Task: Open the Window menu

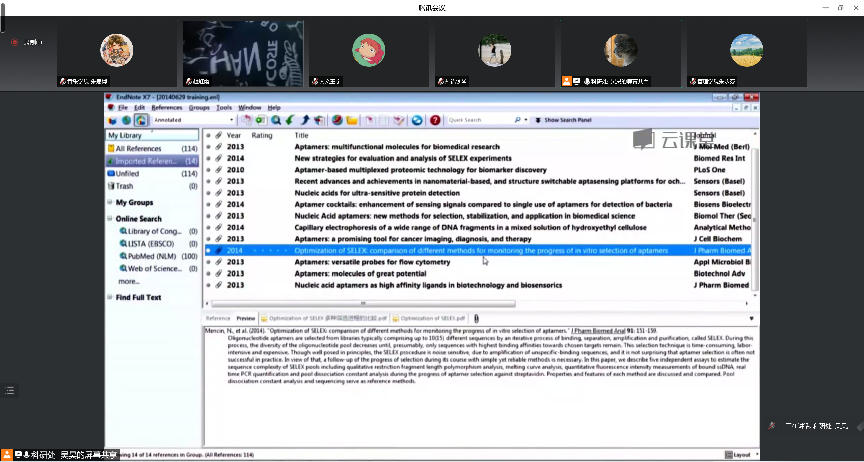Action: pos(250,108)
